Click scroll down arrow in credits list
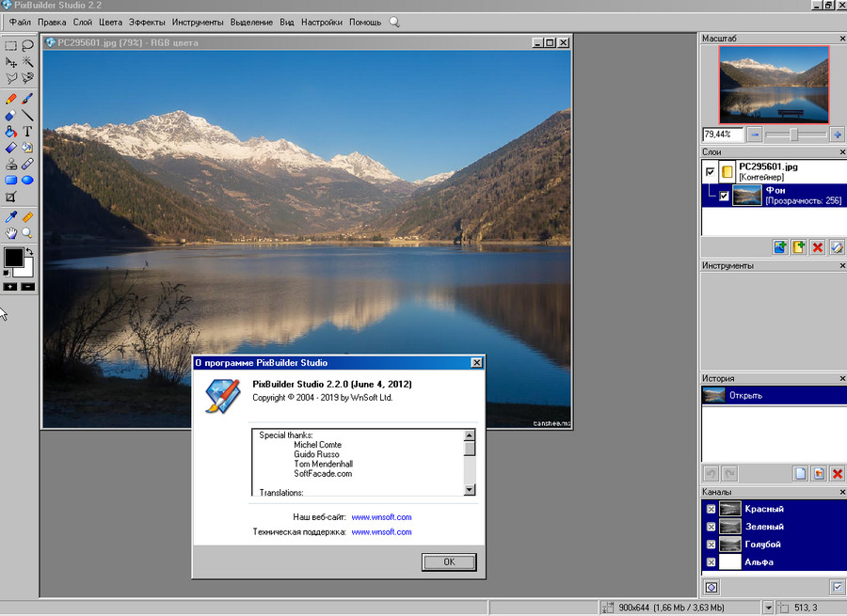The width and height of the screenshot is (847, 616). [x=470, y=490]
